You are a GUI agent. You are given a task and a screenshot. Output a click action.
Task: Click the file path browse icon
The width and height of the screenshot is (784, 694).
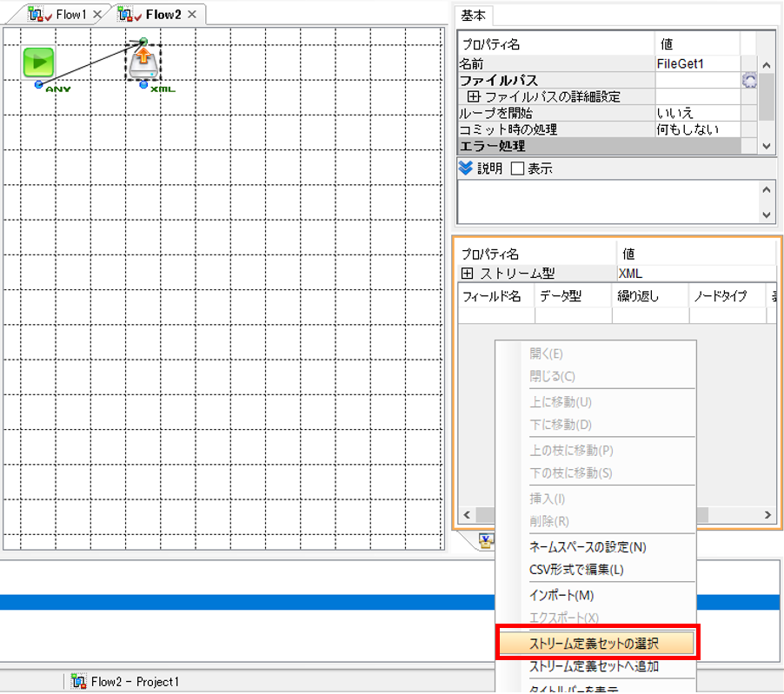point(748,81)
